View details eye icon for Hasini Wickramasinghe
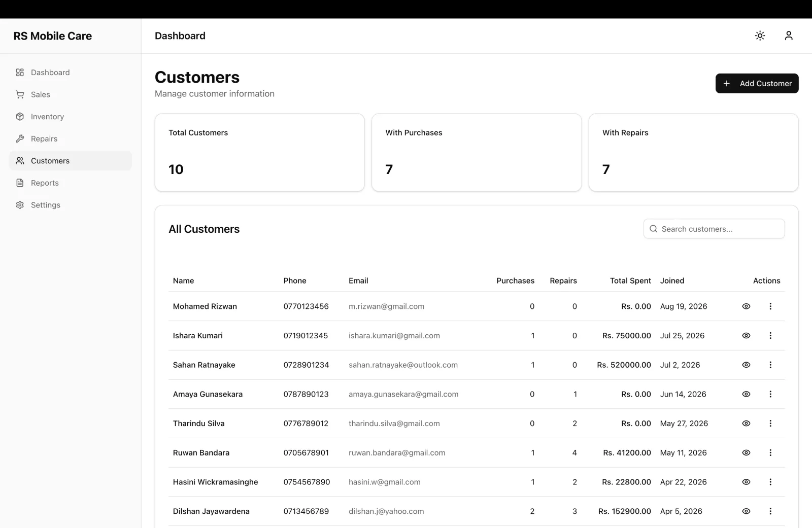 (x=746, y=482)
